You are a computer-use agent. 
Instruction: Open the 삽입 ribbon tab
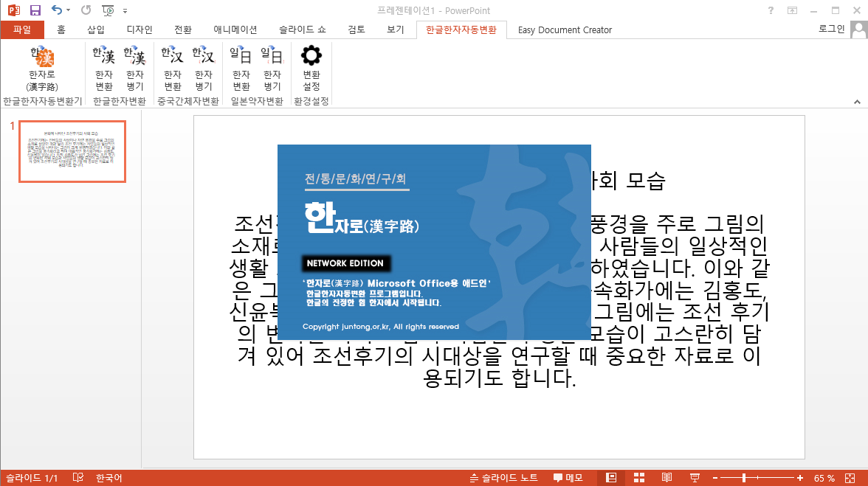pyautogui.click(x=96, y=30)
